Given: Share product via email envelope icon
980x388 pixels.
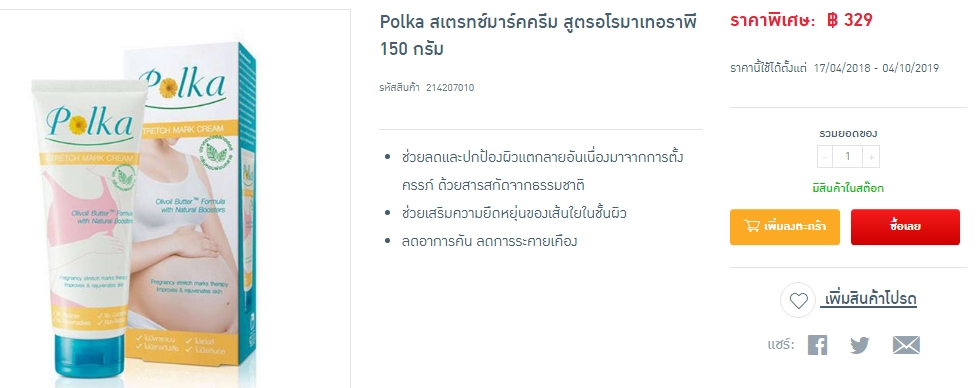Looking at the screenshot, I should [906, 345].
